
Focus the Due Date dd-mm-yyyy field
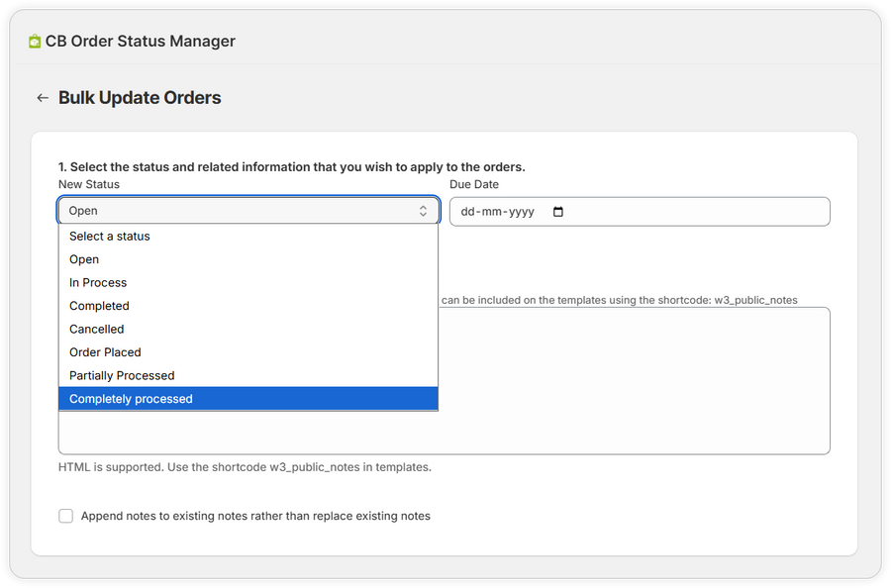(640, 211)
